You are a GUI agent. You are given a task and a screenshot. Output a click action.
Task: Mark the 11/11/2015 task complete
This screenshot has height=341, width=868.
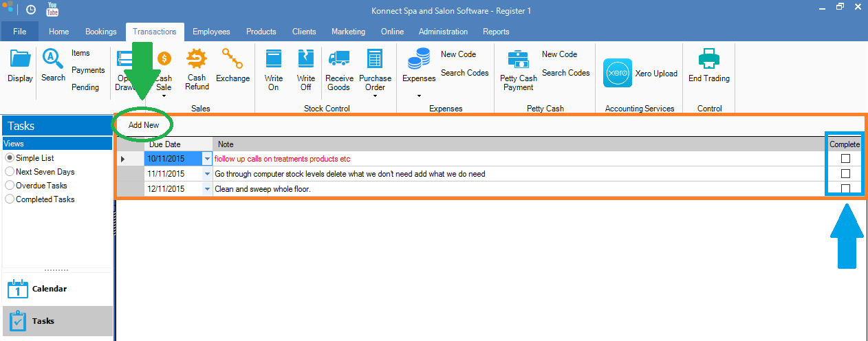click(846, 174)
